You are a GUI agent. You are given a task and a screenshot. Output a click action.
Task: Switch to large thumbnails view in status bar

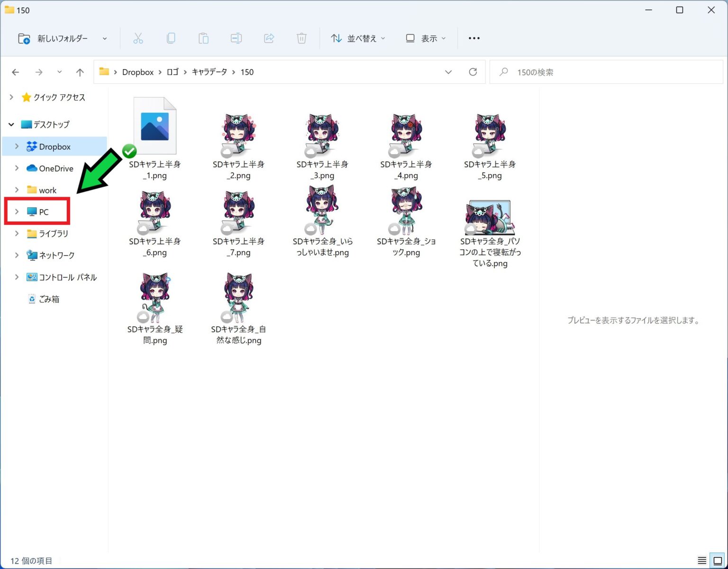[x=718, y=560]
